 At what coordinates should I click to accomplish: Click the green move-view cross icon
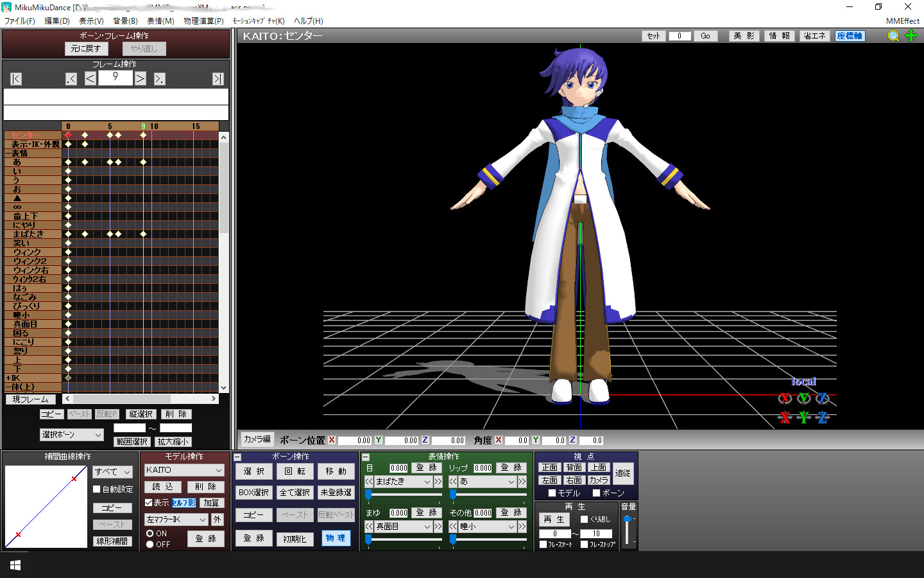[x=911, y=36]
